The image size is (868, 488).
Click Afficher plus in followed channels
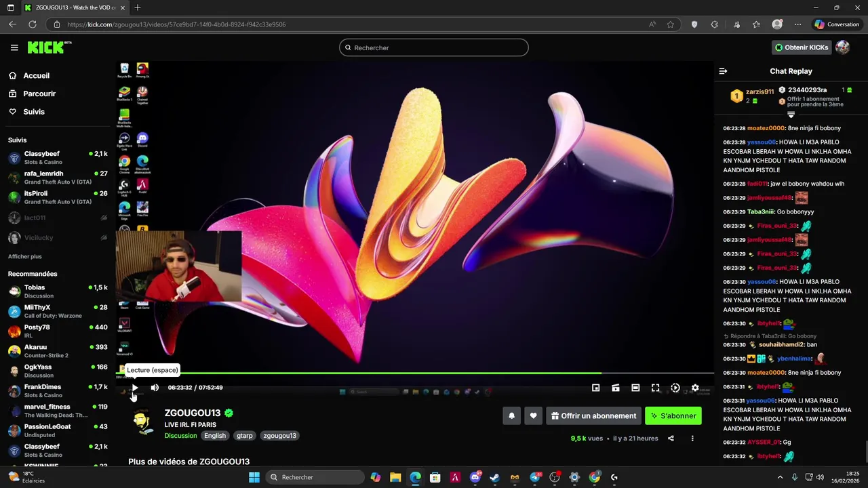[25, 257]
